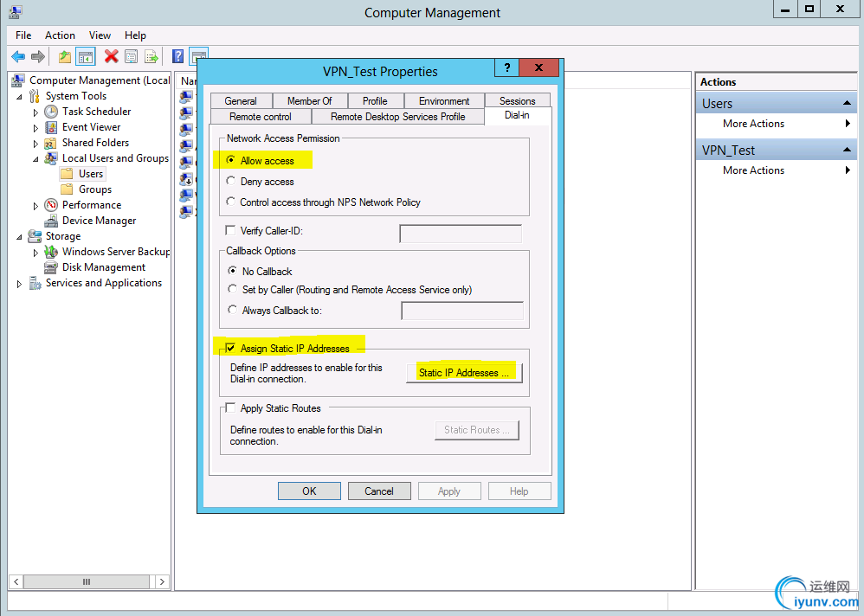Open the File menu

(x=23, y=35)
